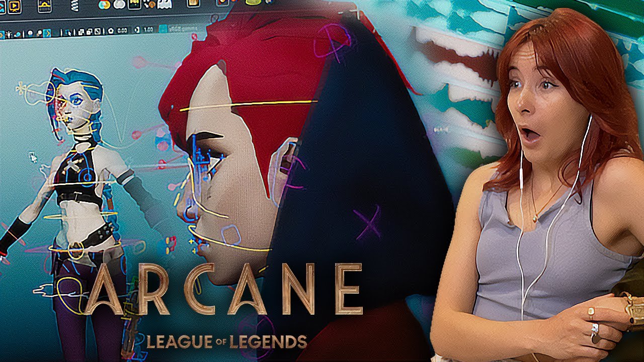This screenshot has width=644, height=362.
Task: Click the 1.00 gamma value field
Action: click(x=149, y=30)
